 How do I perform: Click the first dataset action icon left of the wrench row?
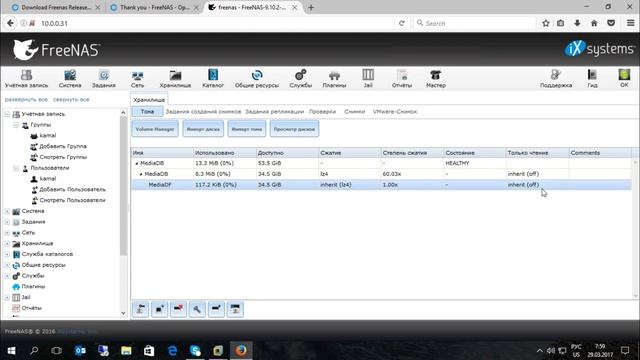[x=140, y=309]
